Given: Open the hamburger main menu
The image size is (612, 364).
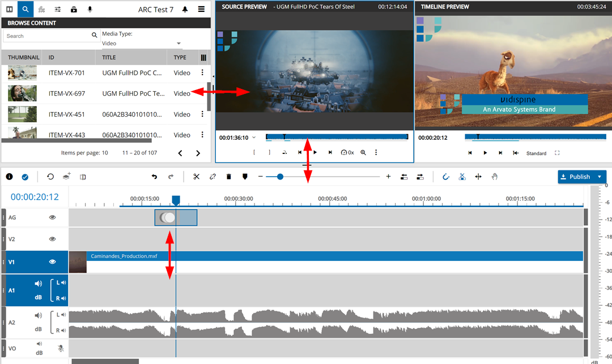Looking at the screenshot, I should point(201,10).
